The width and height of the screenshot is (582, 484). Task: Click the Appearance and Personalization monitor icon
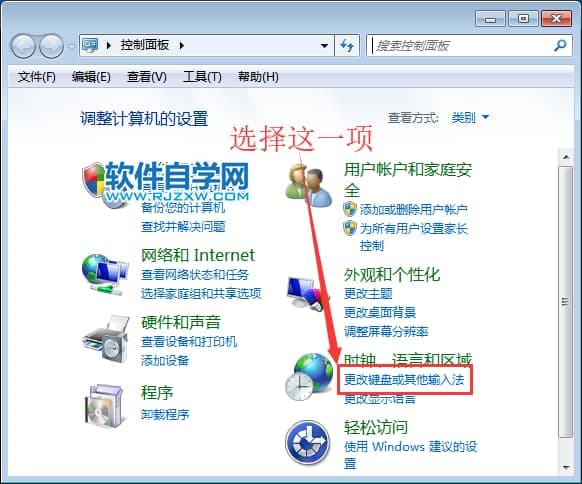pyautogui.click(x=307, y=294)
